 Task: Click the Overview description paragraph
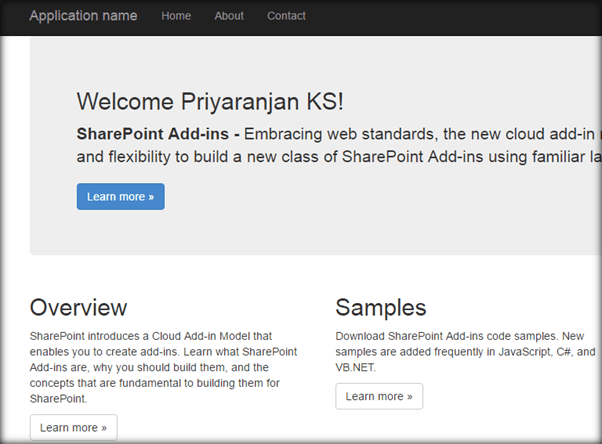[164, 367]
